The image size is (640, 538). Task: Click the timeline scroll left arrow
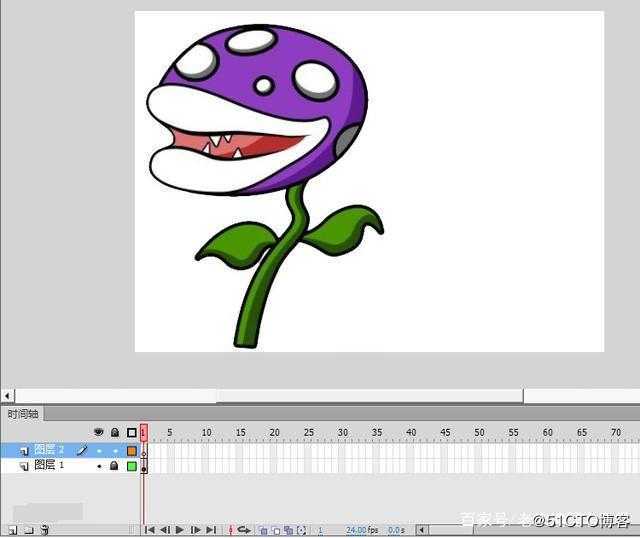pos(422,530)
